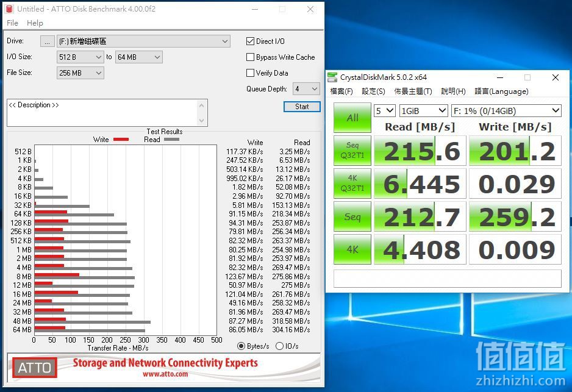The image size is (572, 392).
Task: Click the 48 MB row label in chart
Action: 22,321
